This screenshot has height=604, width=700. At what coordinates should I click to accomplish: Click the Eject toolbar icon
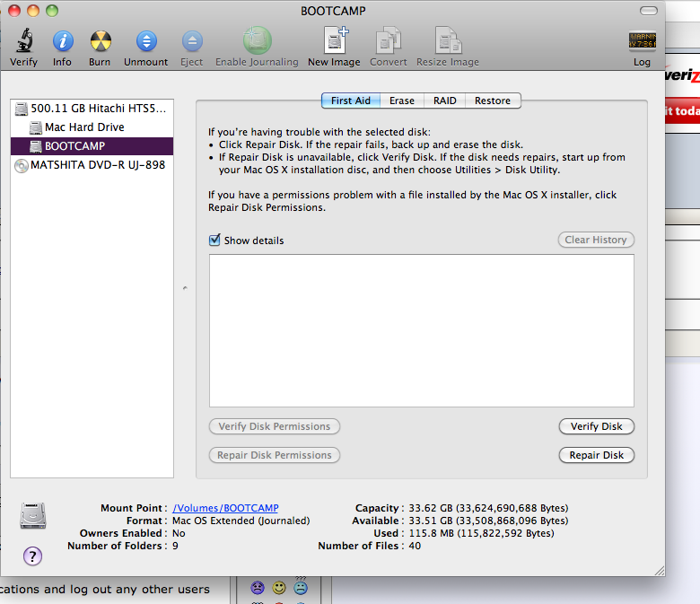[x=192, y=41]
